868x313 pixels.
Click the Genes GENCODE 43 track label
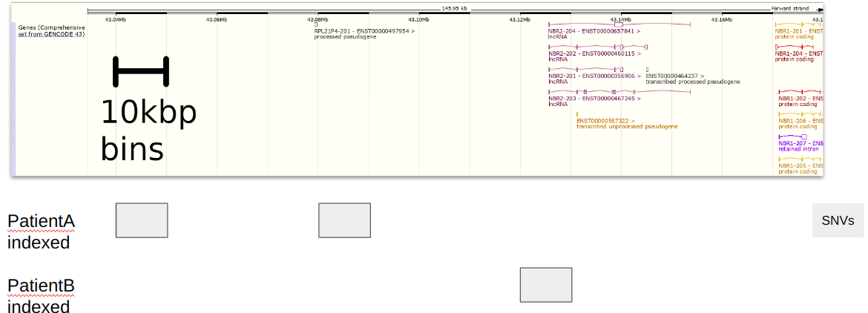click(51, 31)
